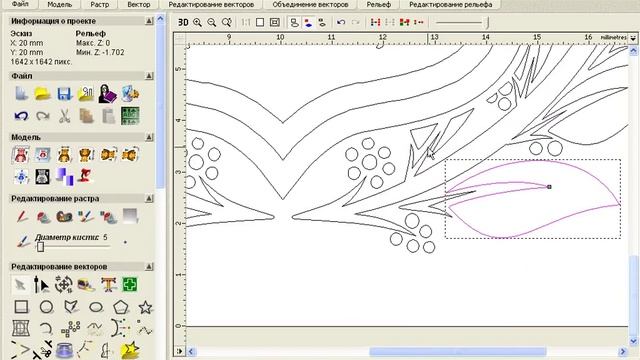The width and height of the screenshot is (640, 360).
Task: Open the Редактирование векторов menu
Action: (211, 4)
